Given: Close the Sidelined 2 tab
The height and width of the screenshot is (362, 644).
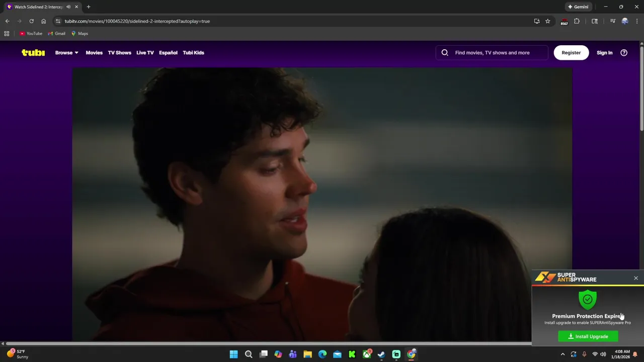Looking at the screenshot, I should (x=76, y=7).
